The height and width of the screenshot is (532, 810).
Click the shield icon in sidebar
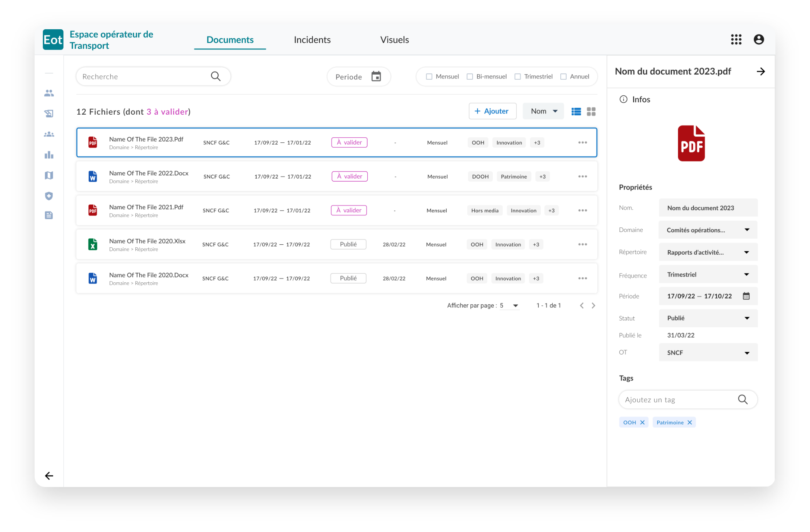pyautogui.click(x=49, y=196)
